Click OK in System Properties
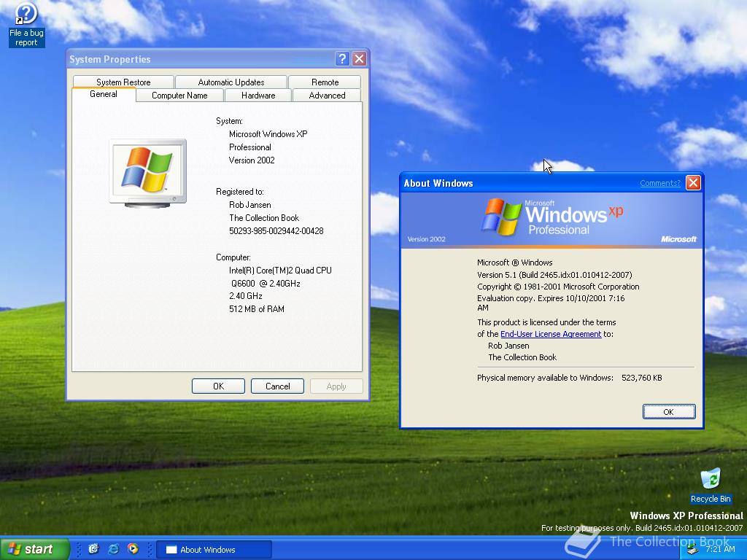The image size is (747, 560). tap(218, 386)
